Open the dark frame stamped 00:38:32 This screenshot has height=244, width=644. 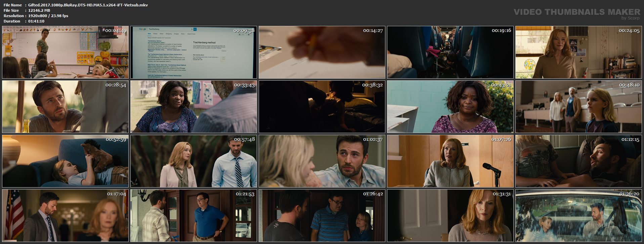[322, 107]
